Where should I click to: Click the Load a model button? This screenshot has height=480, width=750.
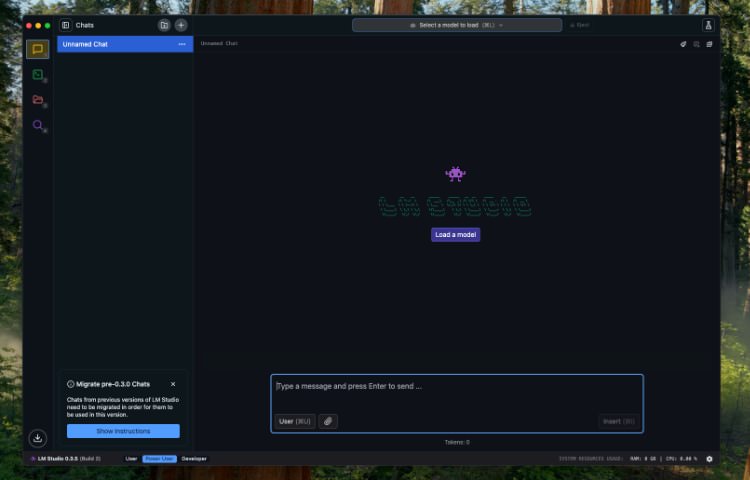click(455, 235)
